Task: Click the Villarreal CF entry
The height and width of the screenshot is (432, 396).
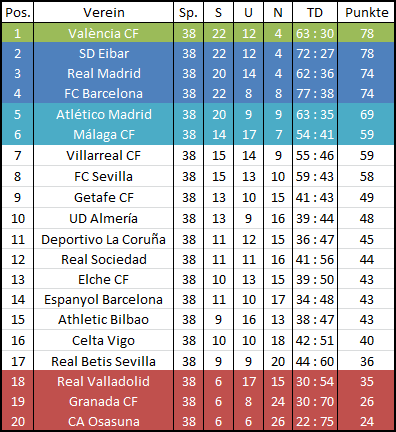Action: [103, 155]
